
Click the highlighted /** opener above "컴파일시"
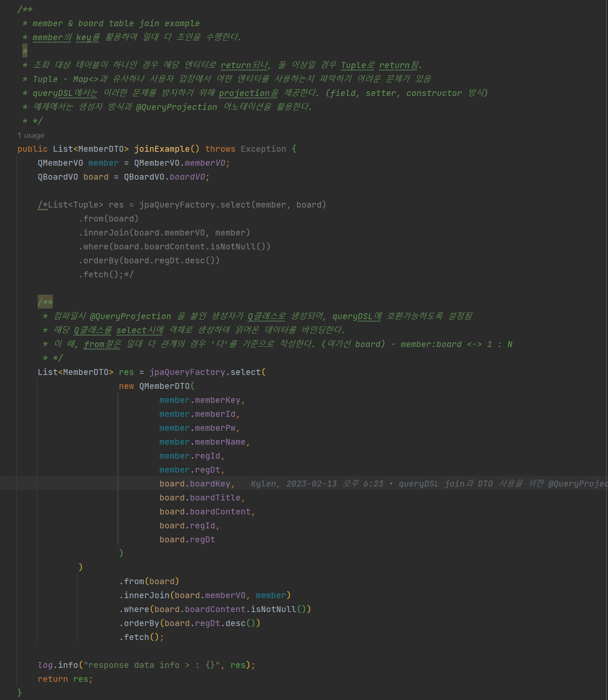[45, 302]
